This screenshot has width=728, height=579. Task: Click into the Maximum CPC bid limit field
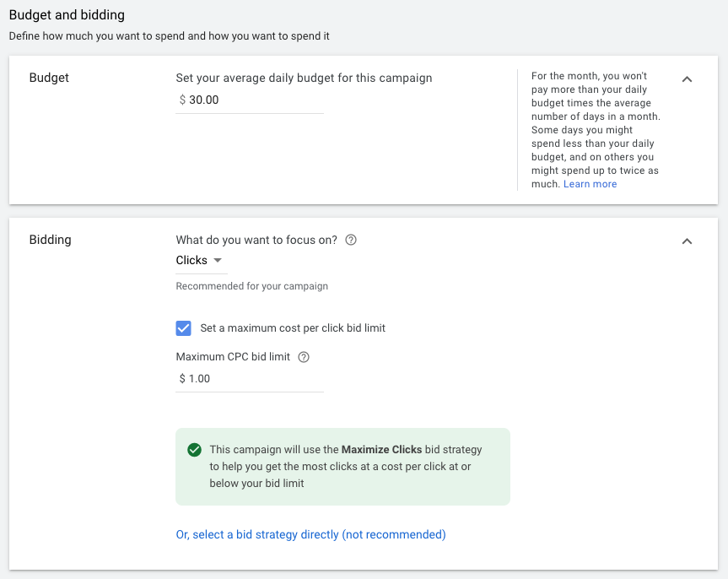[253, 379]
